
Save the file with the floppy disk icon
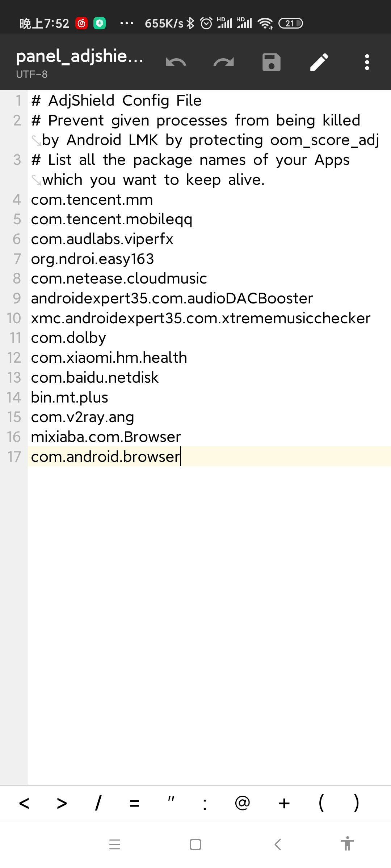tap(272, 62)
